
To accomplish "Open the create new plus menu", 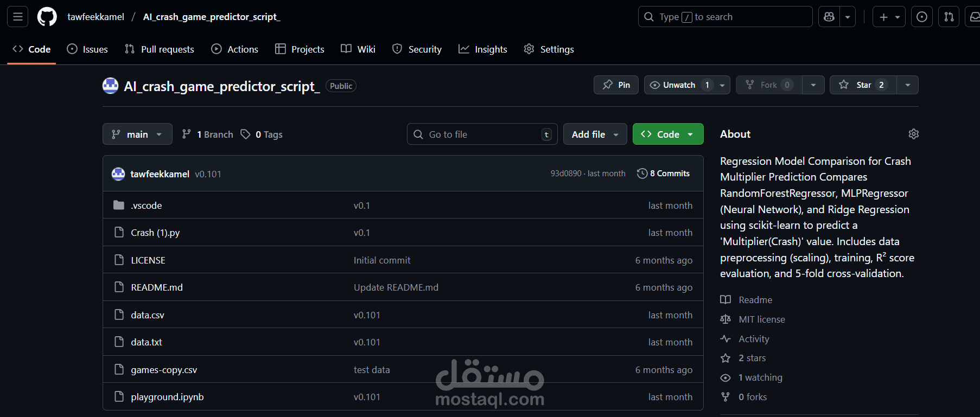I will (x=889, y=17).
